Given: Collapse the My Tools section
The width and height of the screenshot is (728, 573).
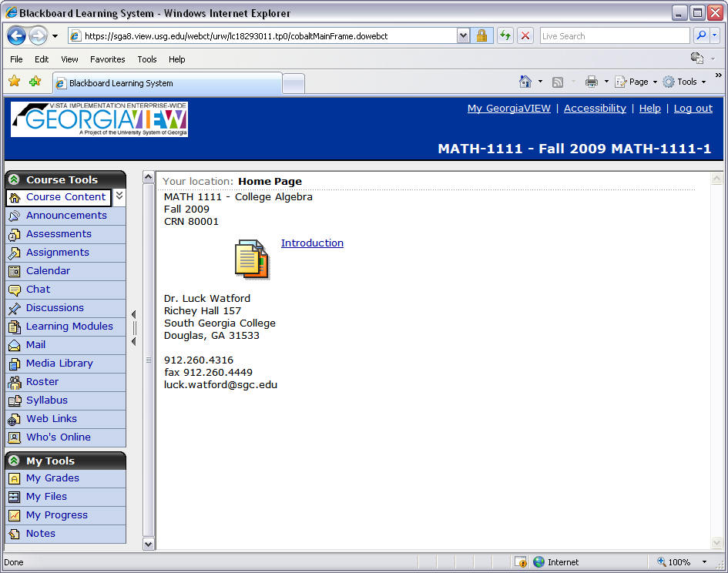Looking at the screenshot, I should [15, 461].
